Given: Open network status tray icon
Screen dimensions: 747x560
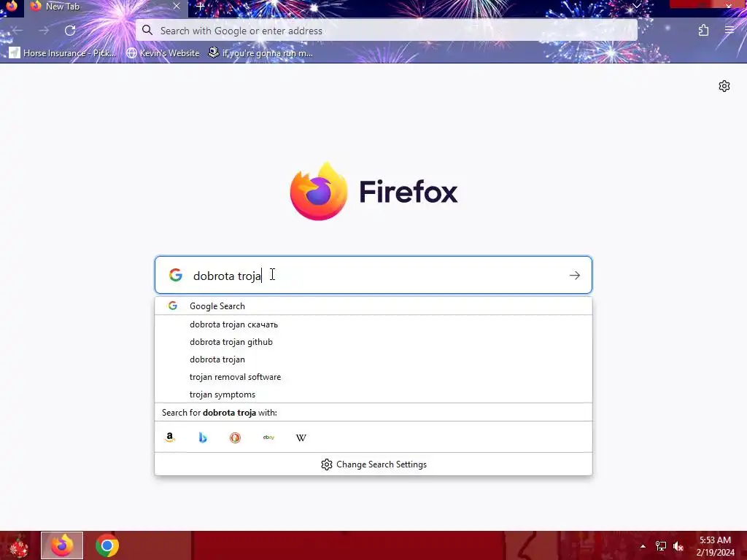Looking at the screenshot, I should click(x=661, y=546).
